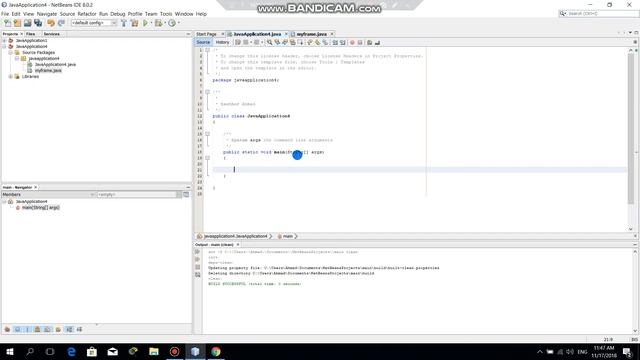The height and width of the screenshot is (360, 640).
Task: Open Profile Project dropdown arrow
Action: coord(178,23)
